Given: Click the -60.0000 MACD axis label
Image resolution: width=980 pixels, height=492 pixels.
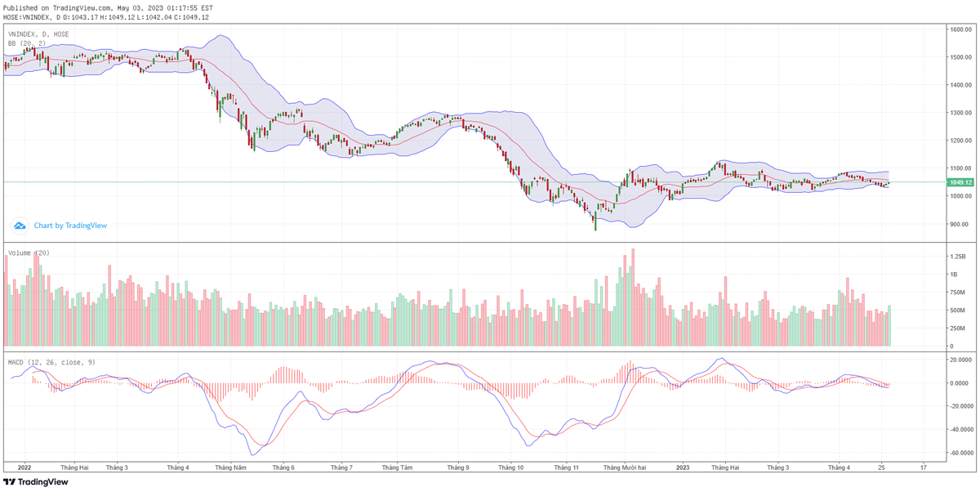Looking at the screenshot, I should (959, 453).
